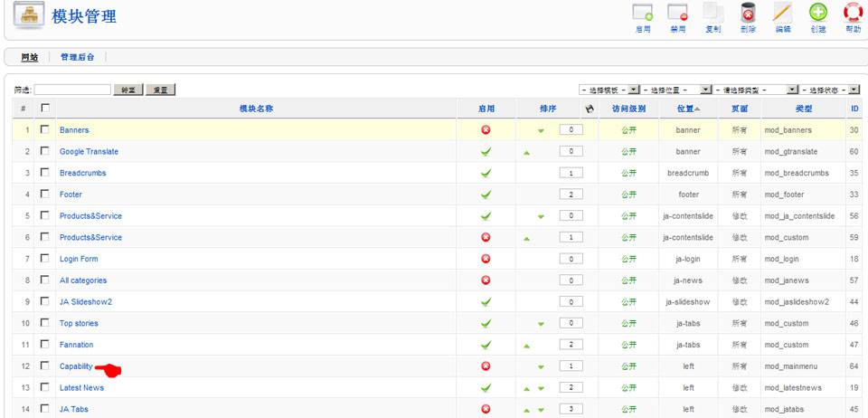Check the JA Slideshow2 row checkbox
Image resolution: width=868 pixels, height=418 pixels.
(45, 301)
